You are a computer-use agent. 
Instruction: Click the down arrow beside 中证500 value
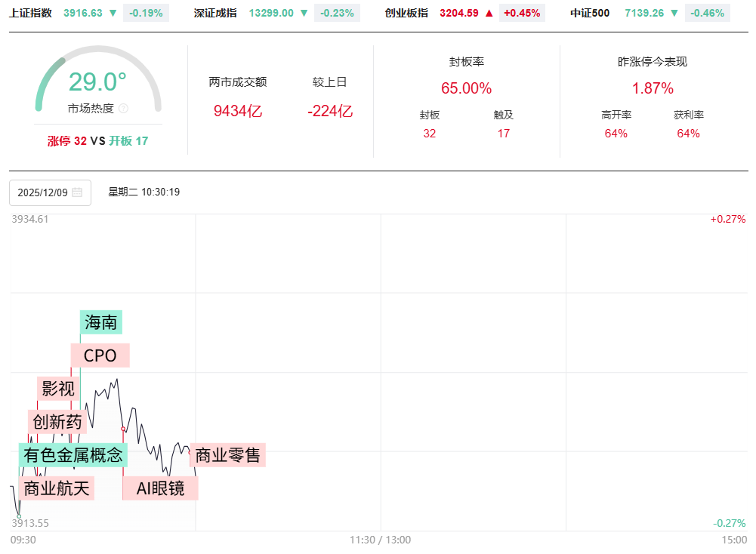pos(674,13)
